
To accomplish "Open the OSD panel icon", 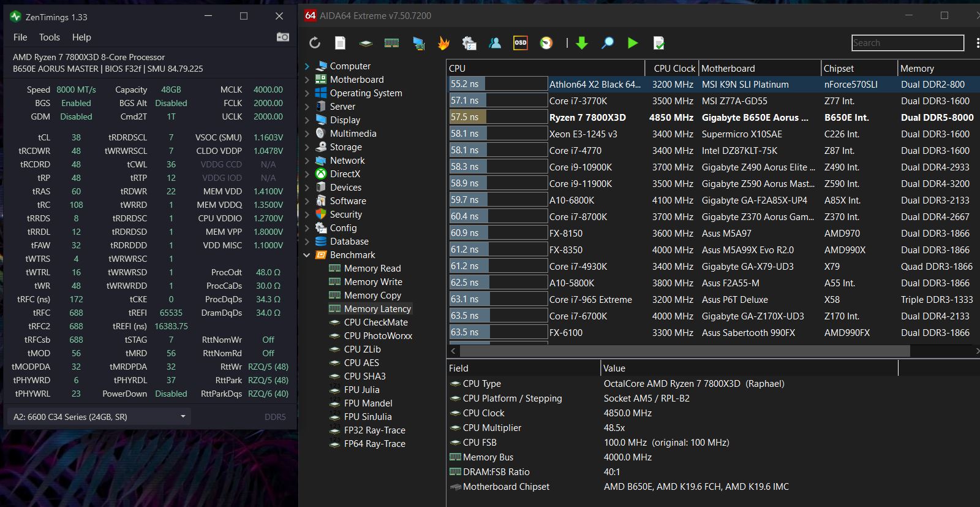I will (x=520, y=43).
